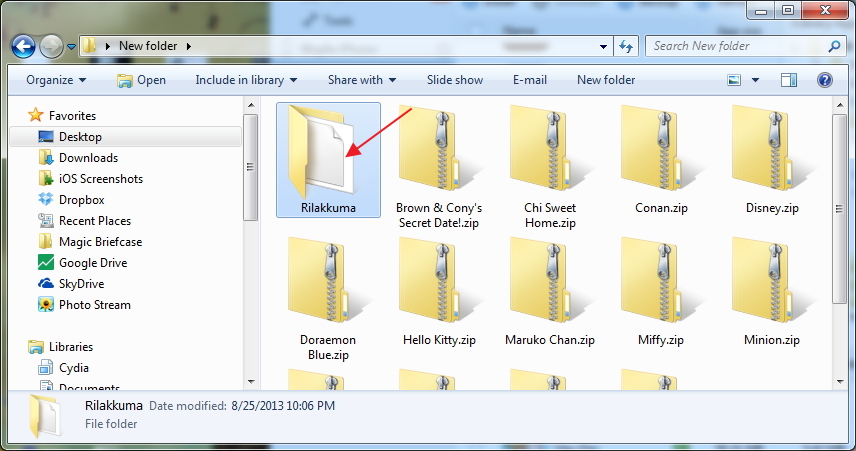This screenshot has width=856, height=451.
Task: Click navigation pane scroll up arrow
Action: (x=251, y=105)
